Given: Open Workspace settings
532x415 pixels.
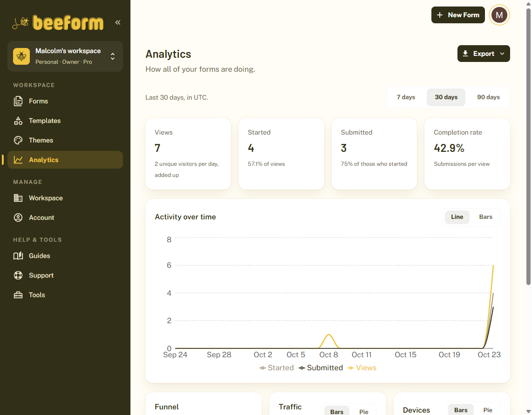Looking at the screenshot, I should click(x=65, y=198).
